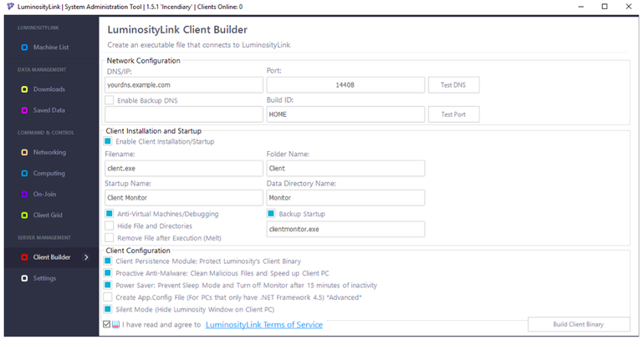
Task: Switch to the Networking page
Action: [x=49, y=152]
